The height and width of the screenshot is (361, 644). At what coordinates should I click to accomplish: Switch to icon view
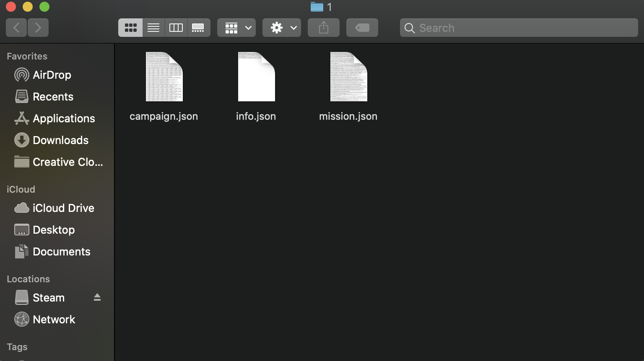[130, 28]
